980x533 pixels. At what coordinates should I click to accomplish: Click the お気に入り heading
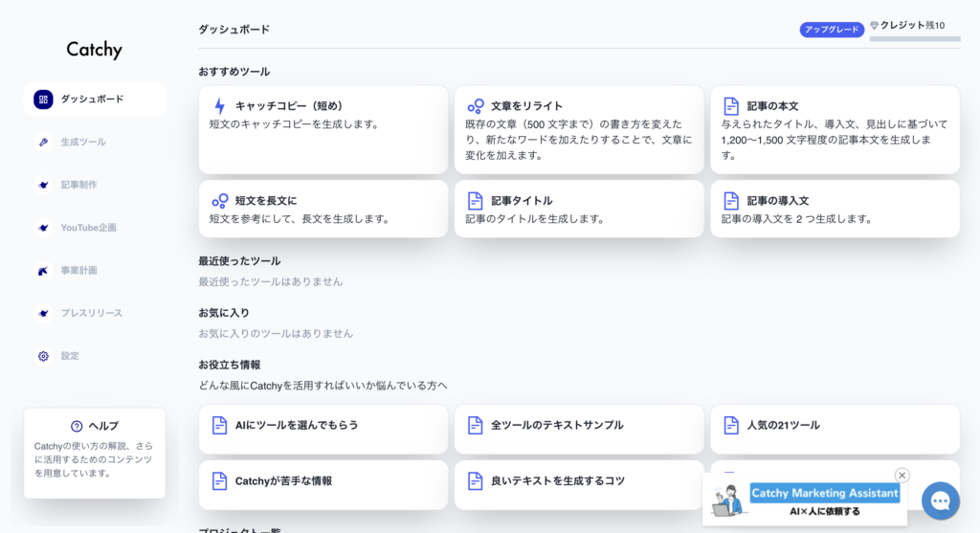click(224, 313)
